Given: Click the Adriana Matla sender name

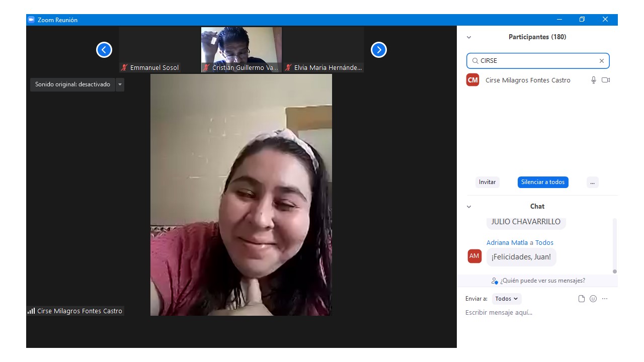Looking at the screenshot, I should coord(507,242).
